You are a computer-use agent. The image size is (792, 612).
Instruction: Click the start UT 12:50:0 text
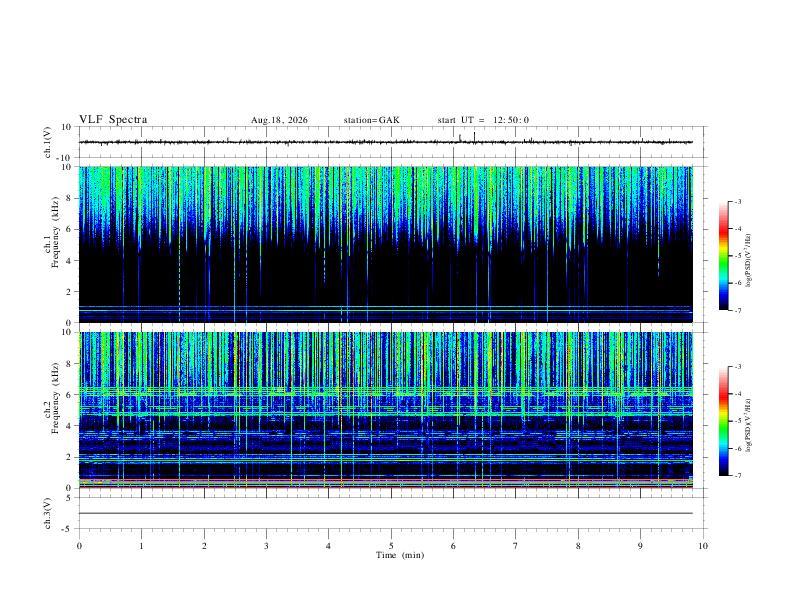[x=483, y=120]
